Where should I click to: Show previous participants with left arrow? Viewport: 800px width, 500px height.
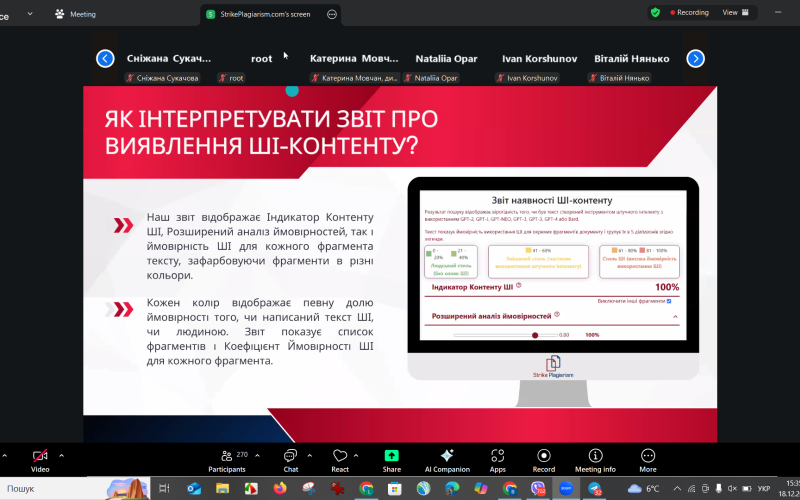pyautogui.click(x=105, y=59)
